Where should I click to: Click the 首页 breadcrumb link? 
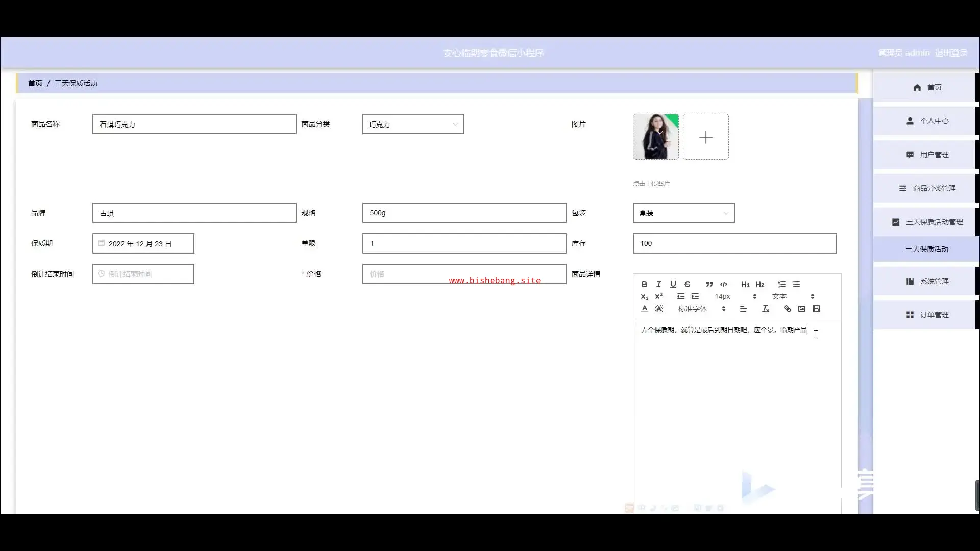[35, 83]
